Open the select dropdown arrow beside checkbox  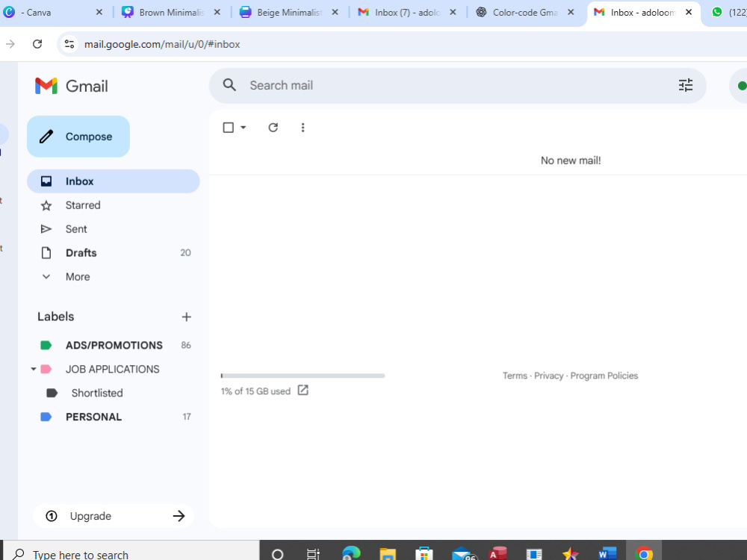pyautogui.click(x=243, y=128)
